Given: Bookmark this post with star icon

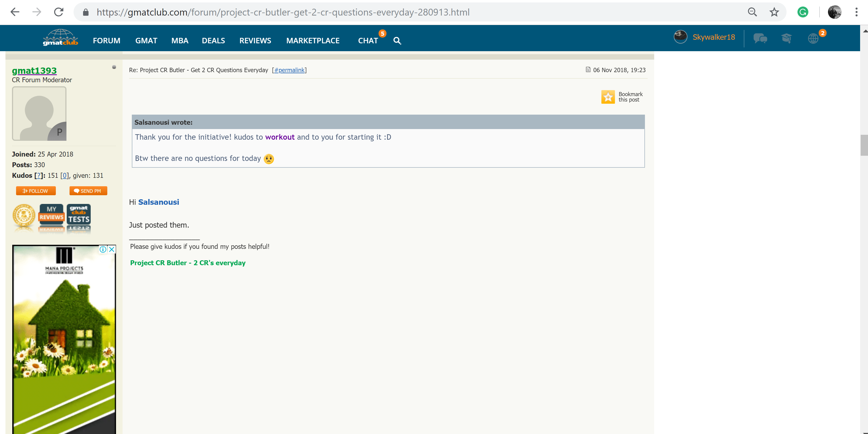Looking at the screenshot, I should coord(608,97).
